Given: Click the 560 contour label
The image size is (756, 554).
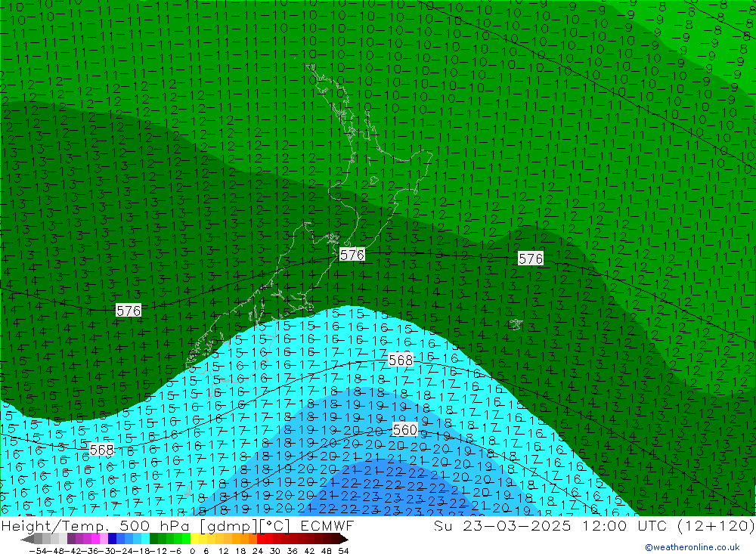Looking at the screenshot, I should click(404, 429).
